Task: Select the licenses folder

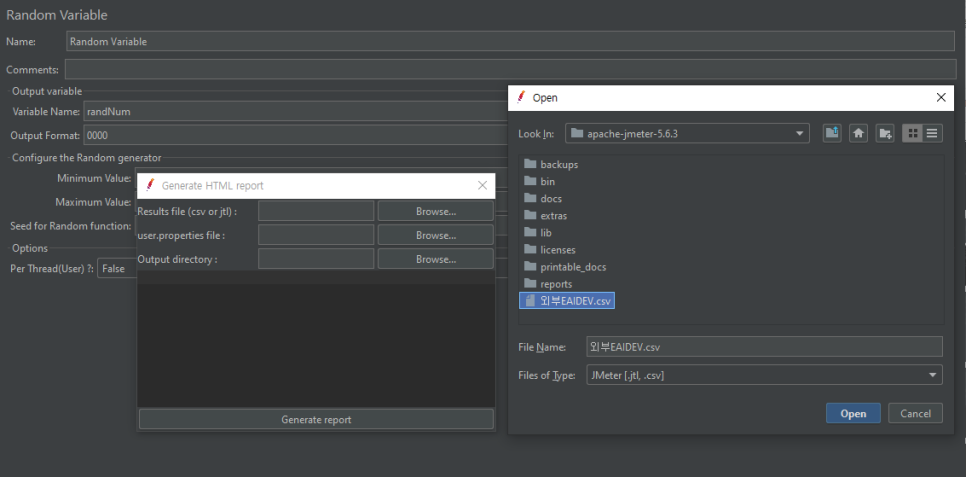Action: coord(550,250)
